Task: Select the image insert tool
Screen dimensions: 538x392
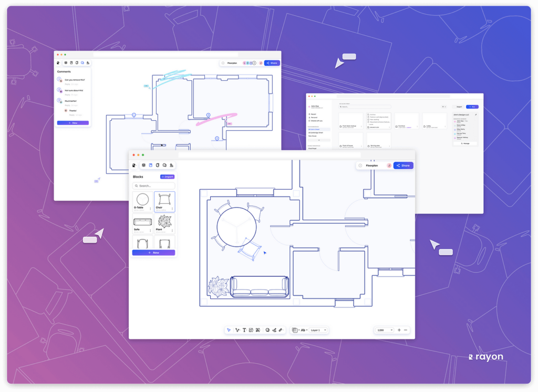Action: point(257,329)
